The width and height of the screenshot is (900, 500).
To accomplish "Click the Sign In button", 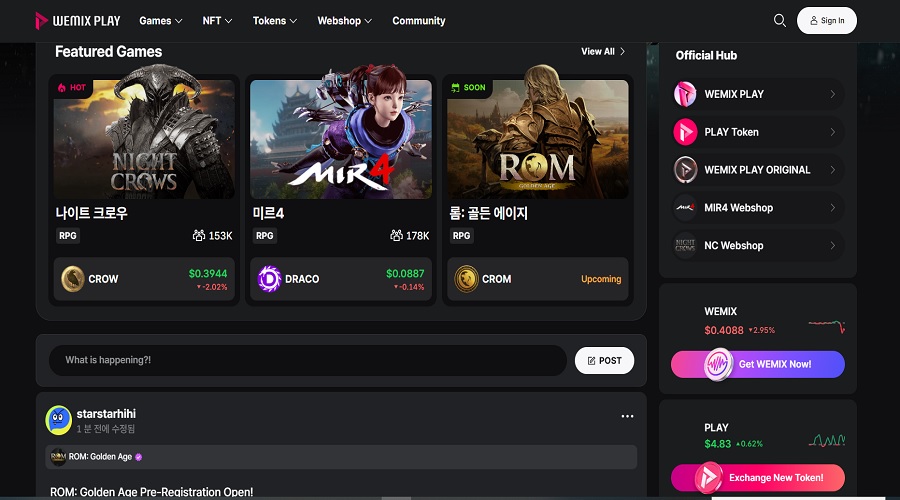I will [827, 21].
